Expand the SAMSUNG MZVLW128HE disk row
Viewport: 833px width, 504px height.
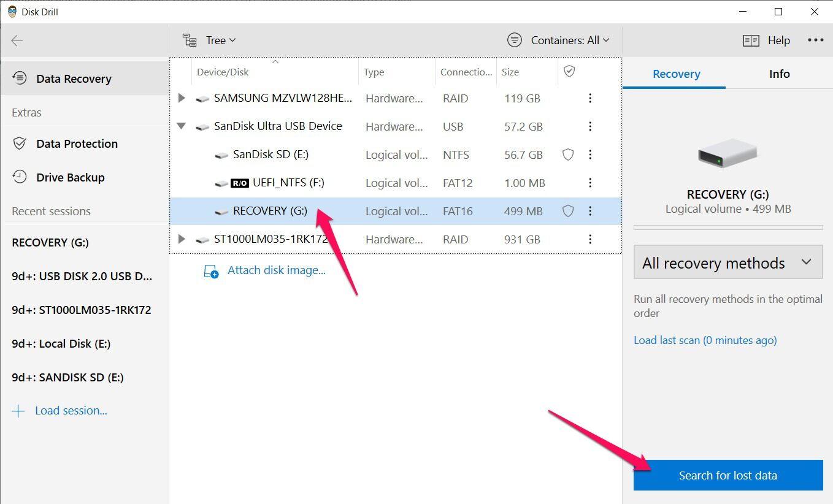181,98
